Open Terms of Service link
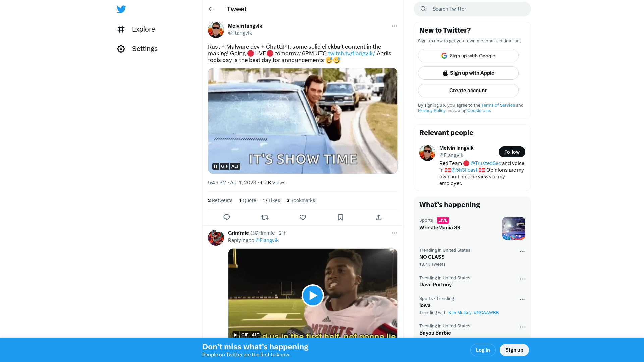This screenshot has width=644, height=362. [x=498, y=105]
